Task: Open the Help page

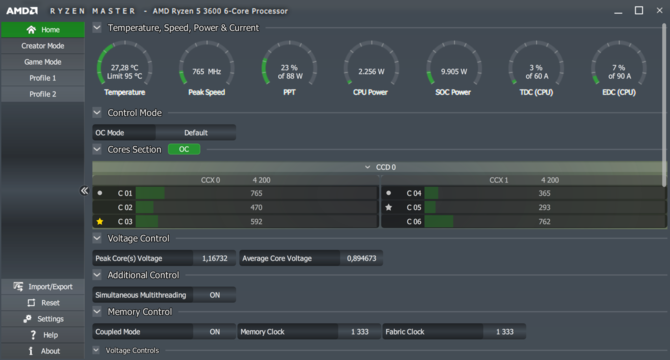Action: click(43, 335)
